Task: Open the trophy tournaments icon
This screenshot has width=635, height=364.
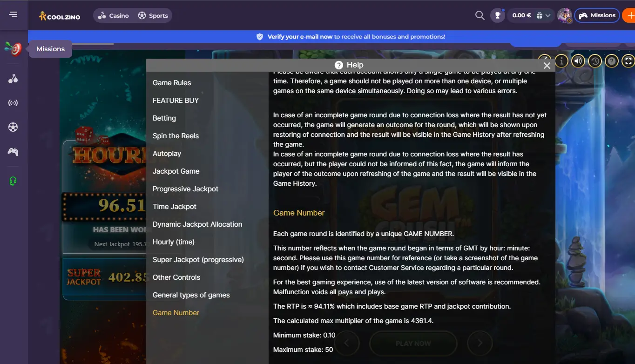Action: [498, 15]
